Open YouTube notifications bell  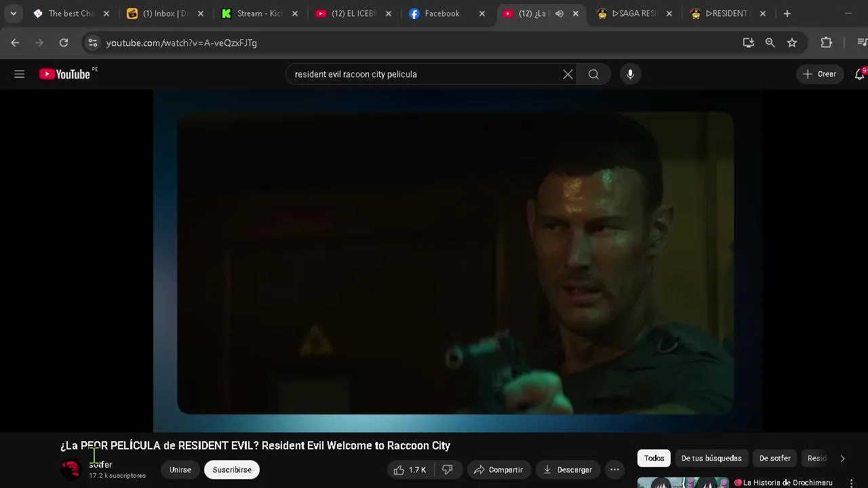pos(860,75)
